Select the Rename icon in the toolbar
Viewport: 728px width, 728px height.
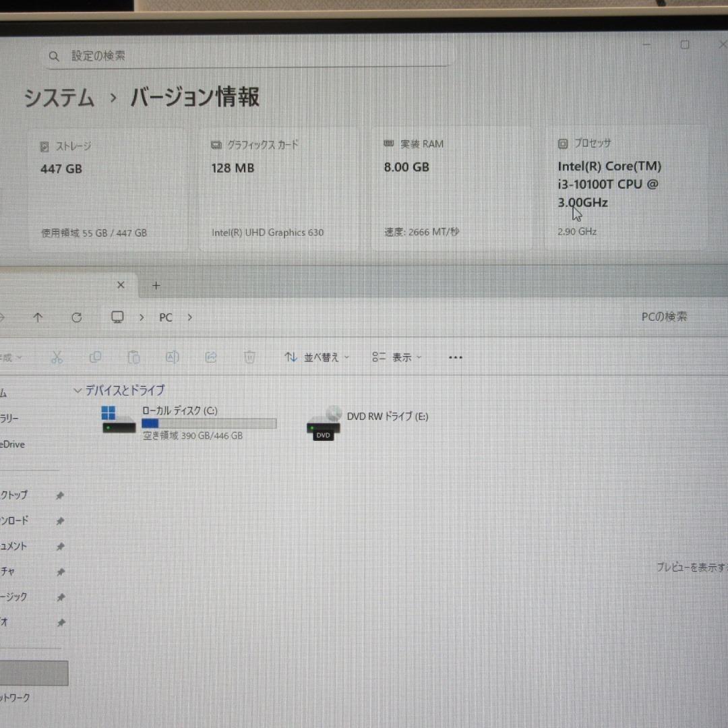172,357
